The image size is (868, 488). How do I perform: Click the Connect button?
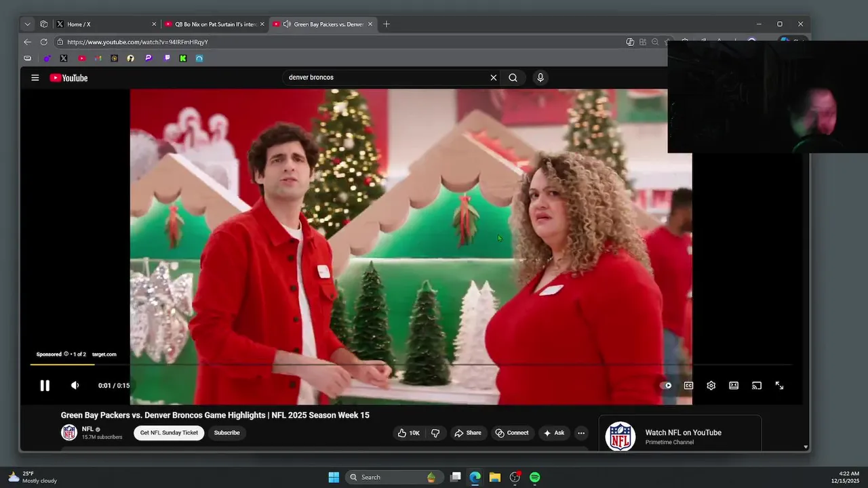click(x=512, y=433)
